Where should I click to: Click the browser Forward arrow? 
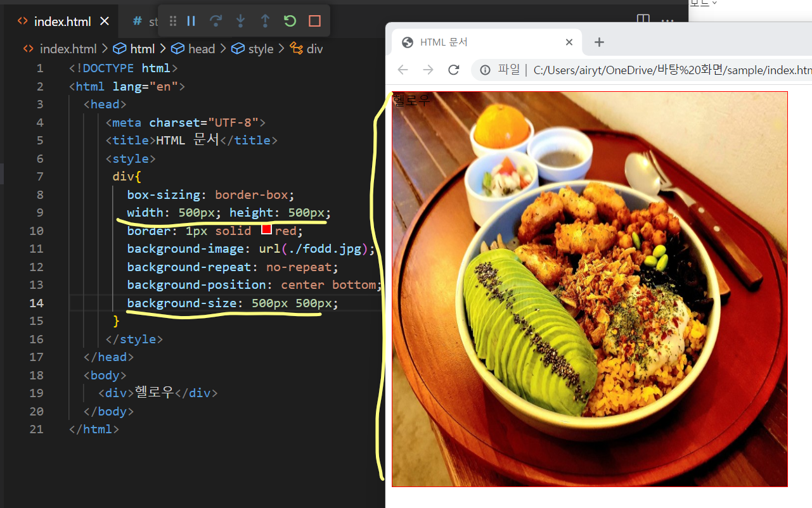[x=428, y=70]
